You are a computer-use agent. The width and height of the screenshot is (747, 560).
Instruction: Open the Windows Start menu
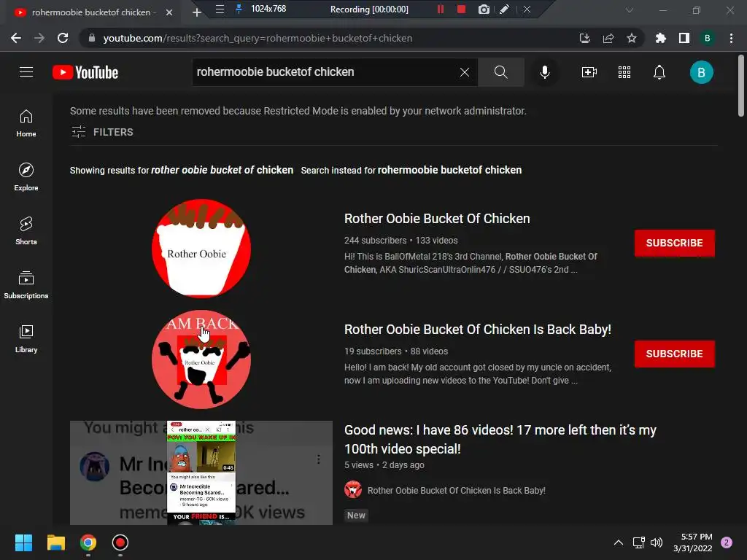pos(23,542)
